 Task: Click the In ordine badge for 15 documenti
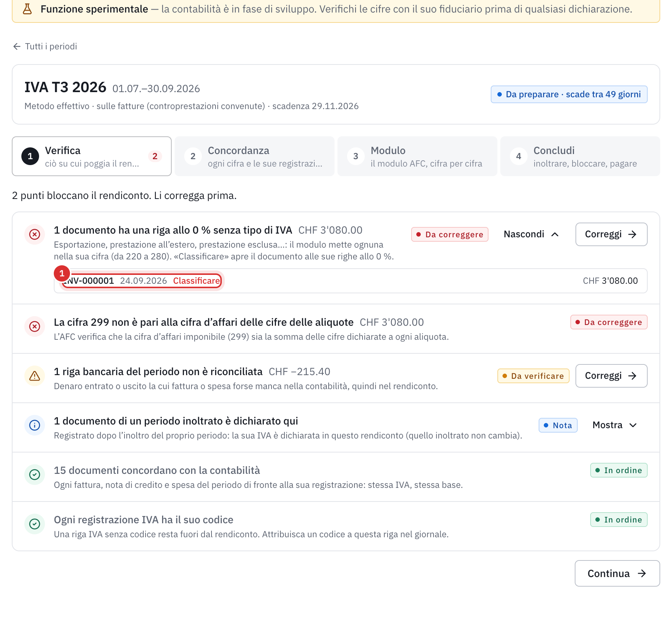pos(619,471)
